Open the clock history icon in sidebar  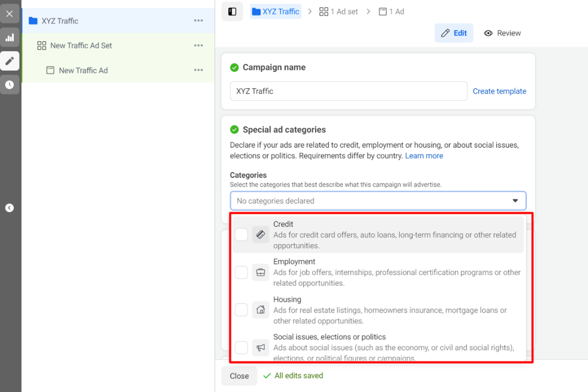[10, 85]
